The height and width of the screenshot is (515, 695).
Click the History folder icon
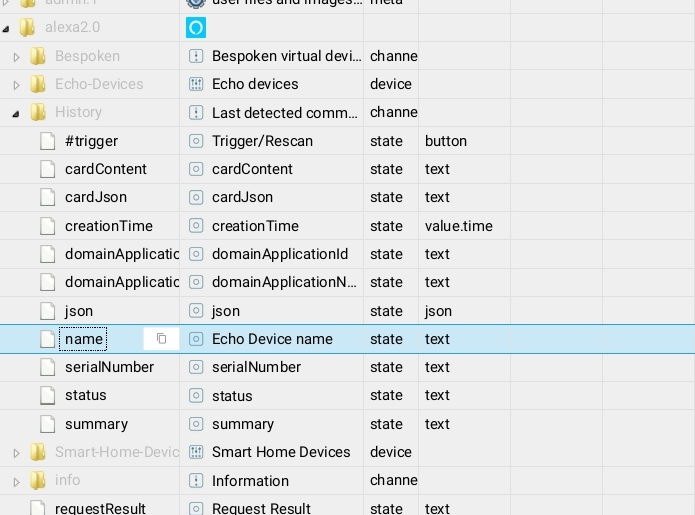(38, 112)
